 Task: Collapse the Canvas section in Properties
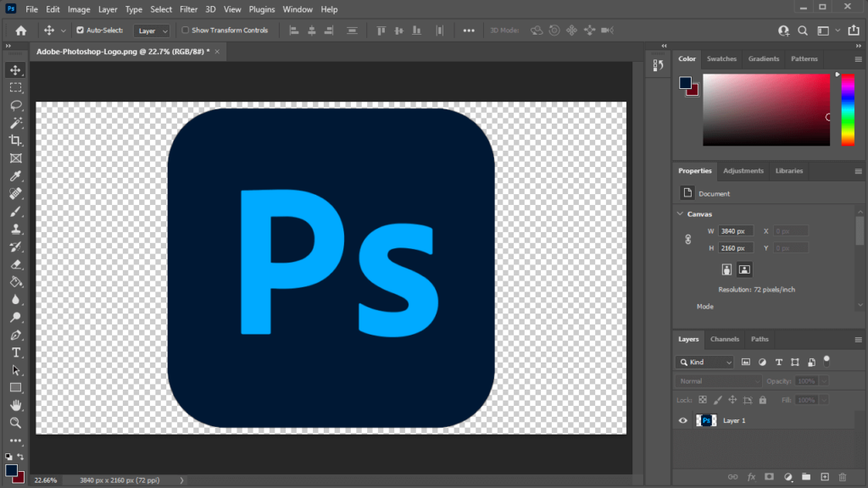pos(678,213)
